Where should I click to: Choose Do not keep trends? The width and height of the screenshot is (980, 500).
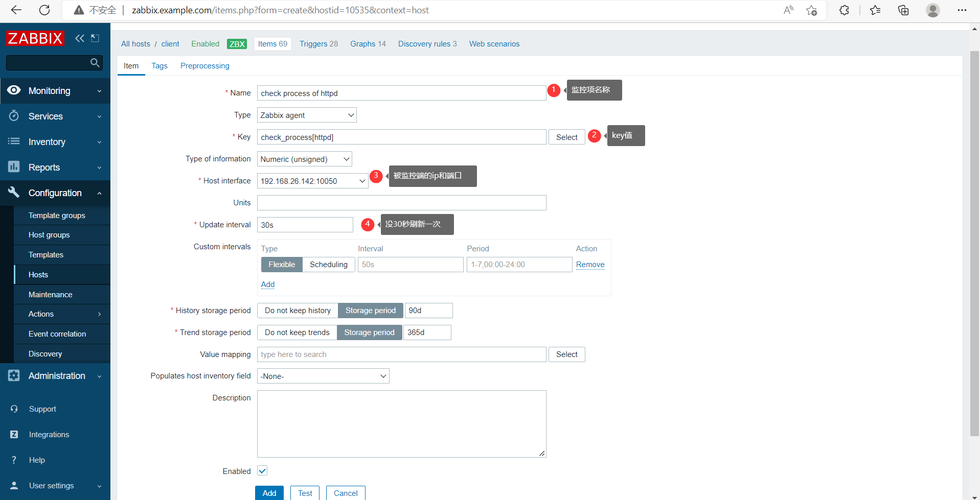(x=297, y=332)
